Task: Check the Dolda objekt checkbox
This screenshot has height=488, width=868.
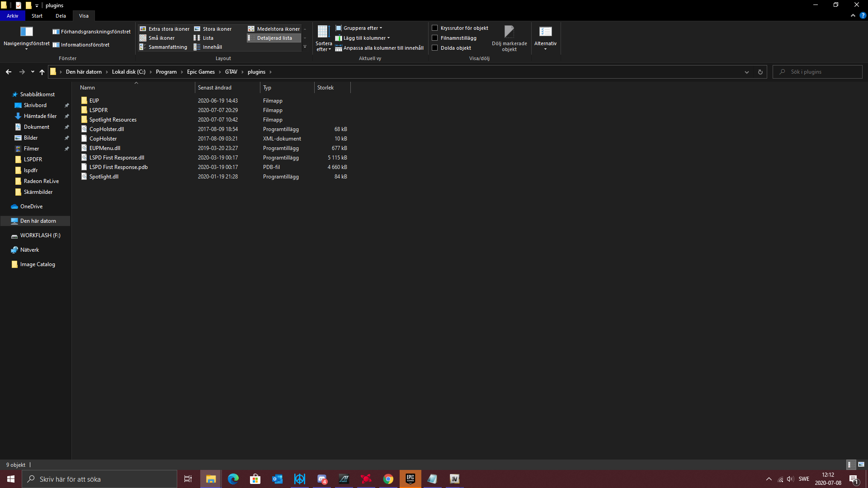Action: point(435,48)
